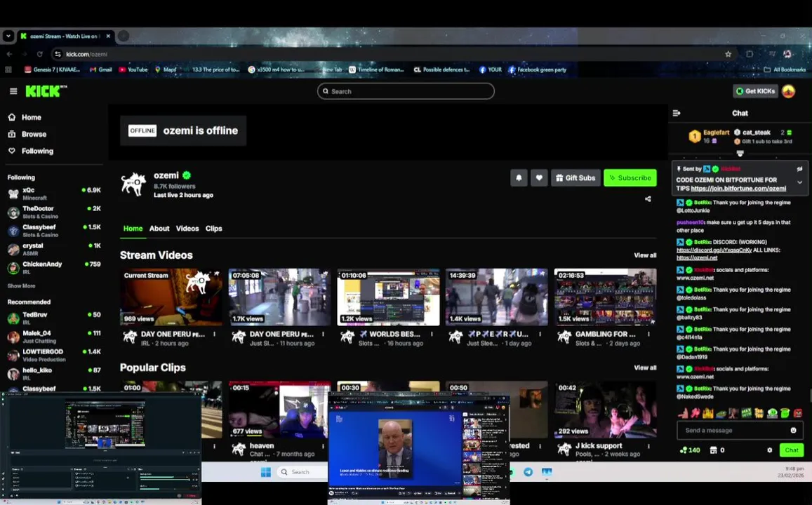Click the Send a message field
812x505 pixels.
point(740,430)
